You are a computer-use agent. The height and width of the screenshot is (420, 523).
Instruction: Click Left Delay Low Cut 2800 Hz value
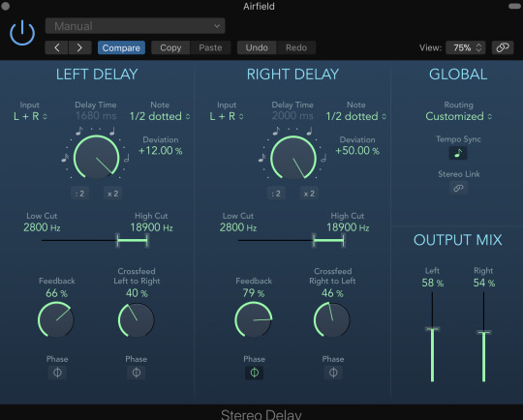pyautogui.click(x=42, y=227)
